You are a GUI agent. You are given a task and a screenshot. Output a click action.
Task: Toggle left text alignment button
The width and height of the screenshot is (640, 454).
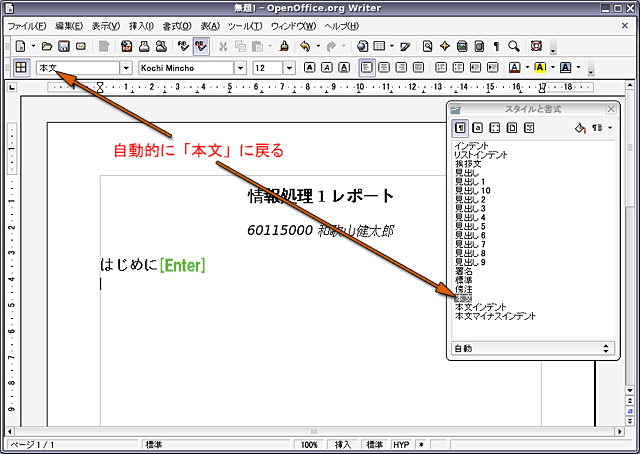click(367, 68)
